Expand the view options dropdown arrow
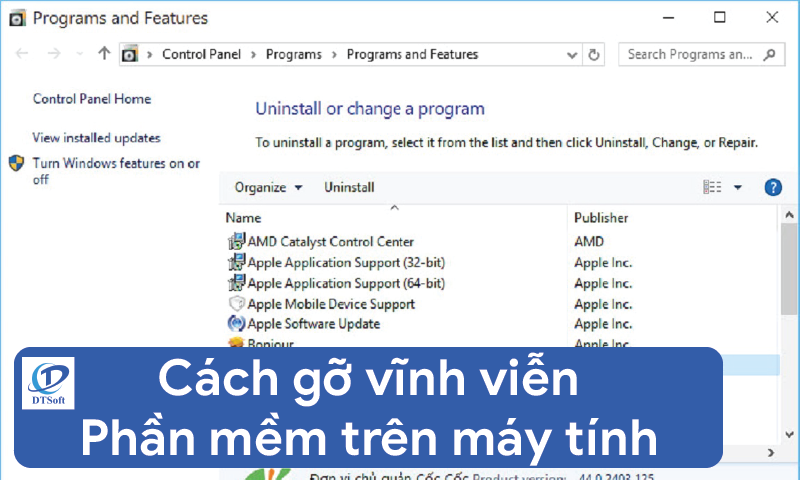 point(738,187)
